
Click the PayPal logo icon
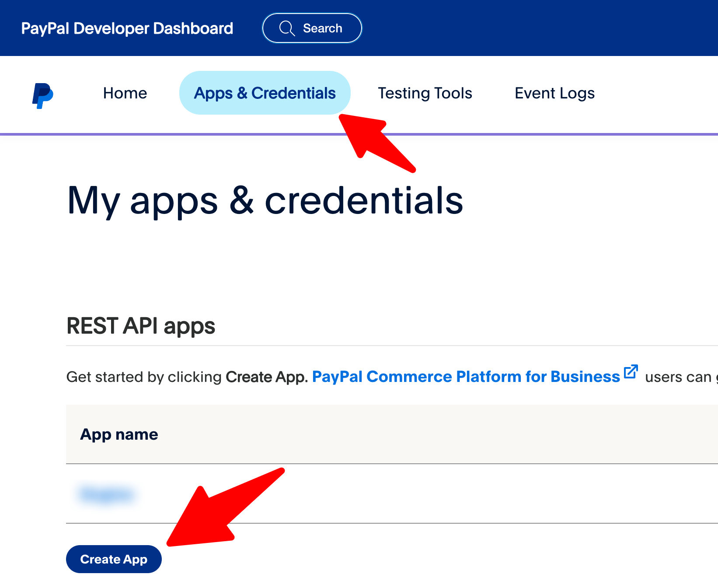pyautogui.click(x=42, y=95)
